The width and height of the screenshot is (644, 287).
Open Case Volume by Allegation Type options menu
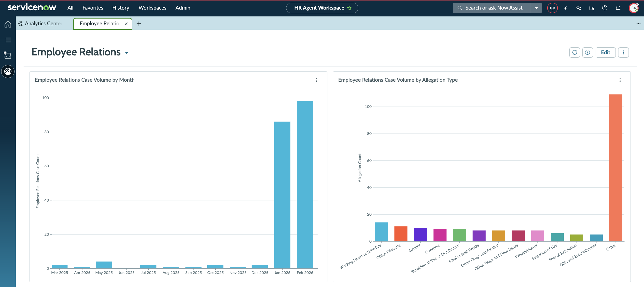[620, 80]
